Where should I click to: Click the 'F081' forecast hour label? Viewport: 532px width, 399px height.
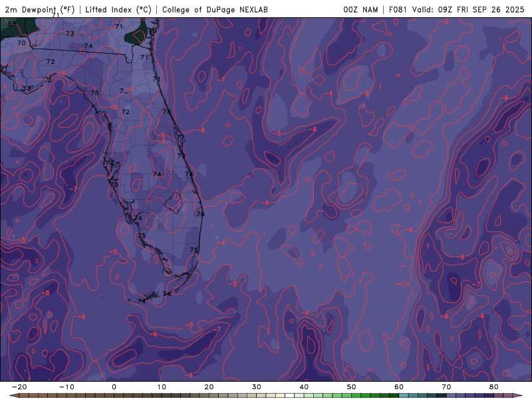tap(397, 9)
